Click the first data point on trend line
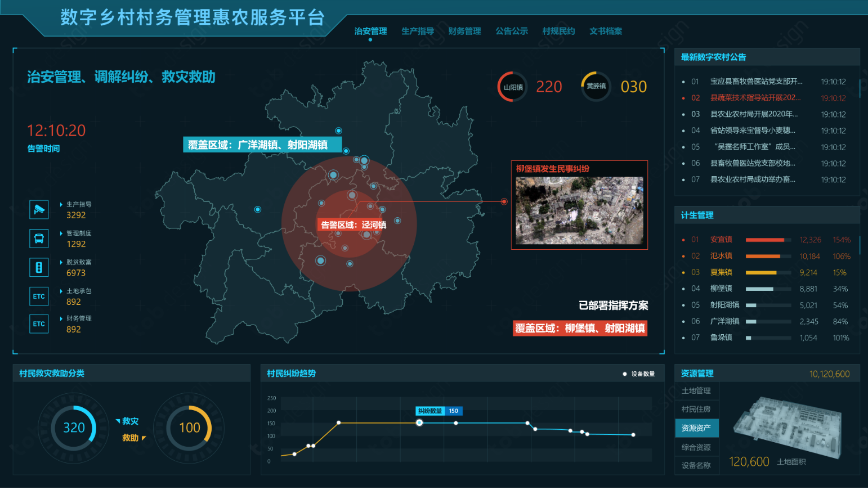This screenshot has height=490, width=868. (x=294, y=453)
